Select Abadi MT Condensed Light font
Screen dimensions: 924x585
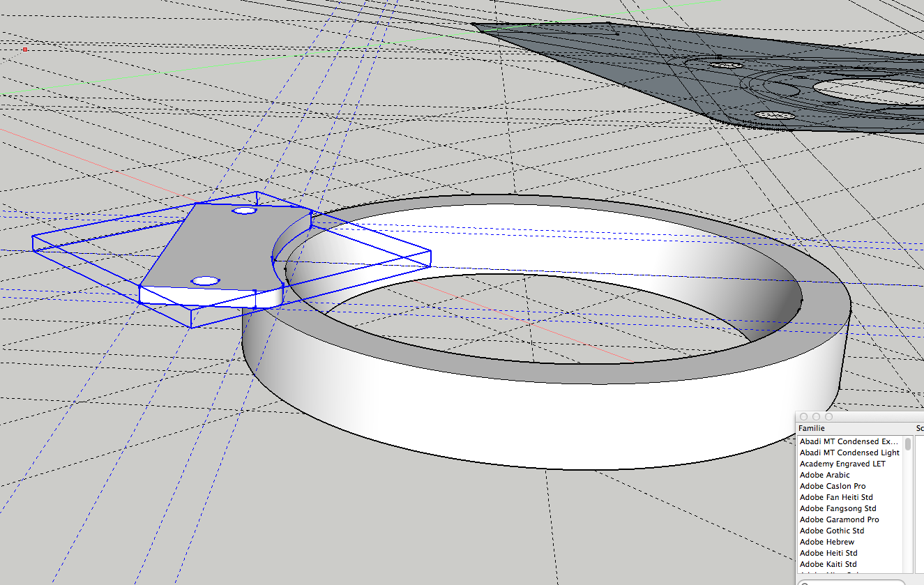coord(849,453)
